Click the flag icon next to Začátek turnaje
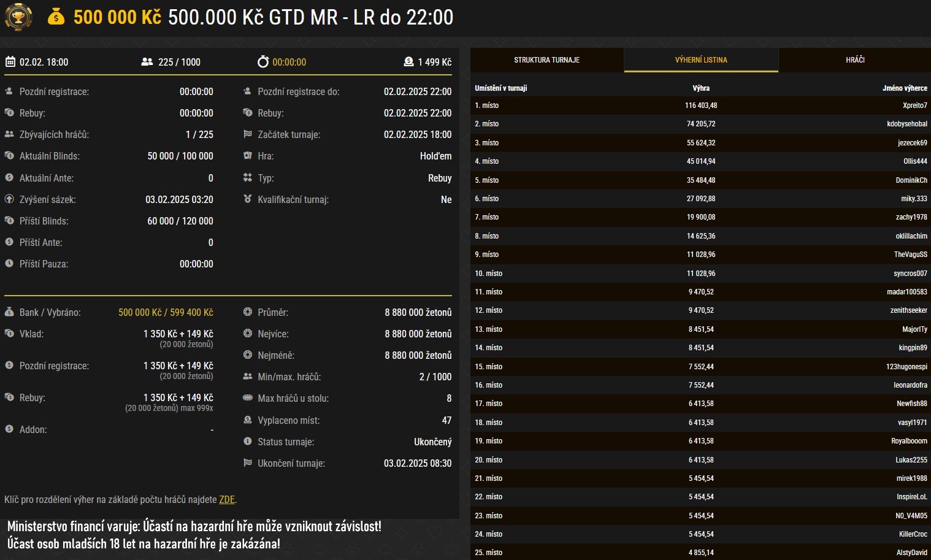Screen dimensions: 931x560 pyautogui.click(x=248, y=134)
